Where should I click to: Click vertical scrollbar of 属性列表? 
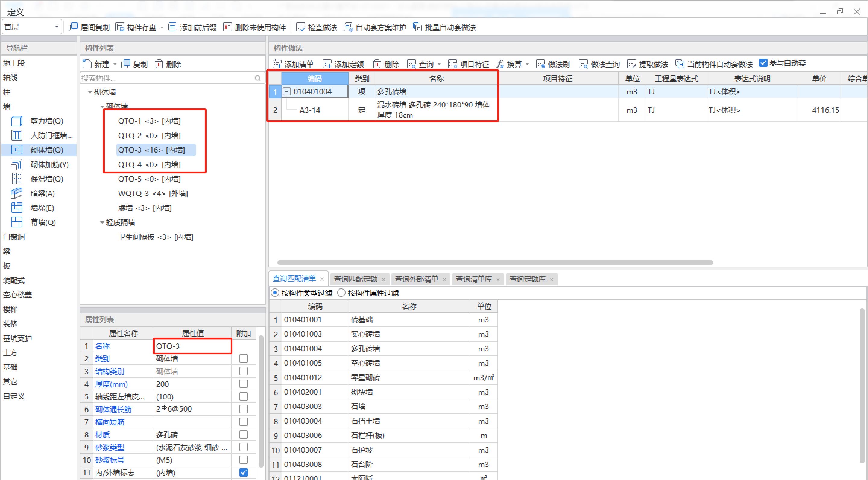(x=261, y=401)
